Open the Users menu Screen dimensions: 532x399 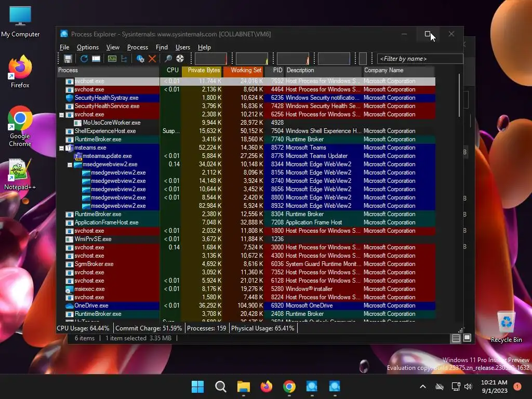click(182, 47)
